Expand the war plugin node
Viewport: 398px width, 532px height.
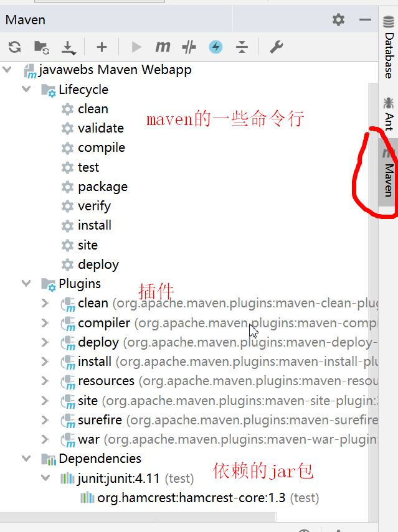45,439
